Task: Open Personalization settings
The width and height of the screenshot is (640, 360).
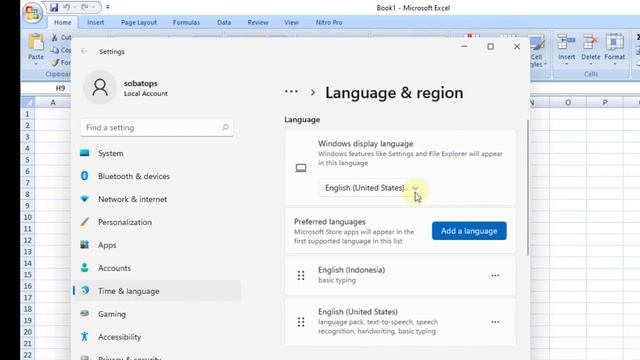Action: tap(157, 222)
